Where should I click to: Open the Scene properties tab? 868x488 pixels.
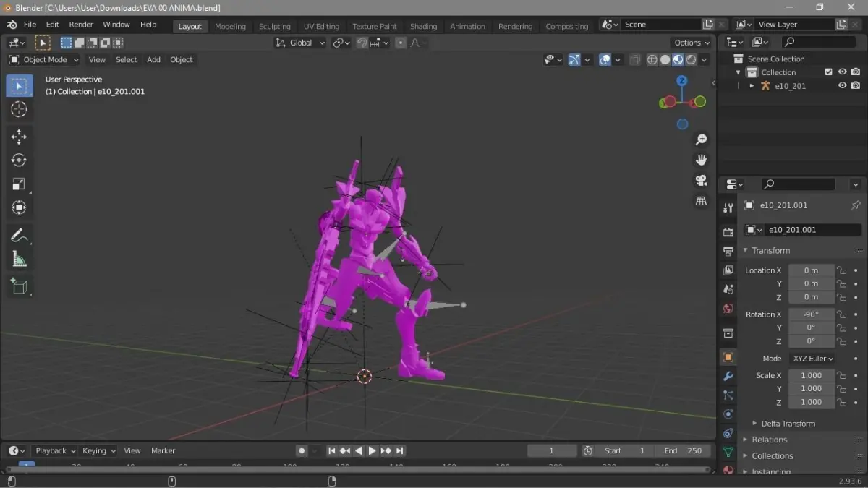tap(728, 289)
